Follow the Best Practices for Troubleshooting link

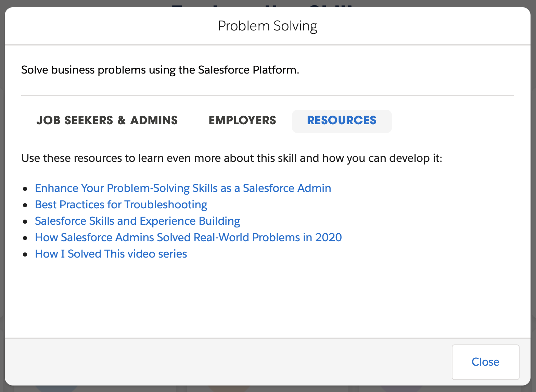[121, 205]
